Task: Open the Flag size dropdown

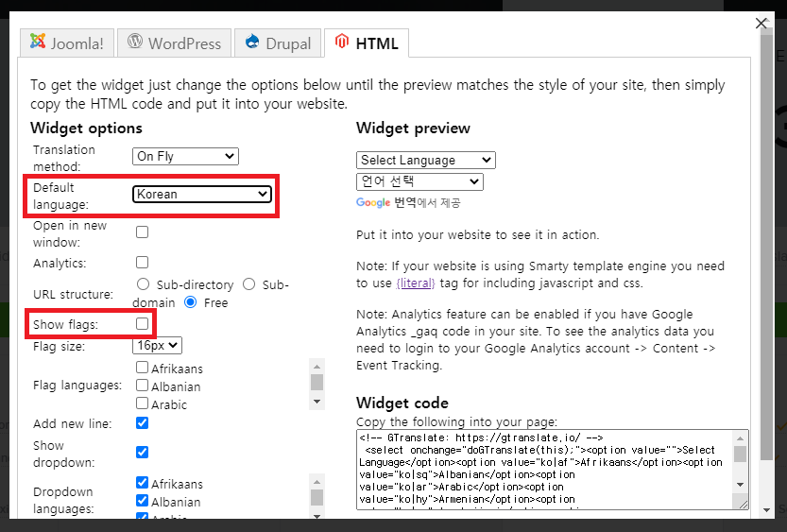Action: (x=157, y=345)
